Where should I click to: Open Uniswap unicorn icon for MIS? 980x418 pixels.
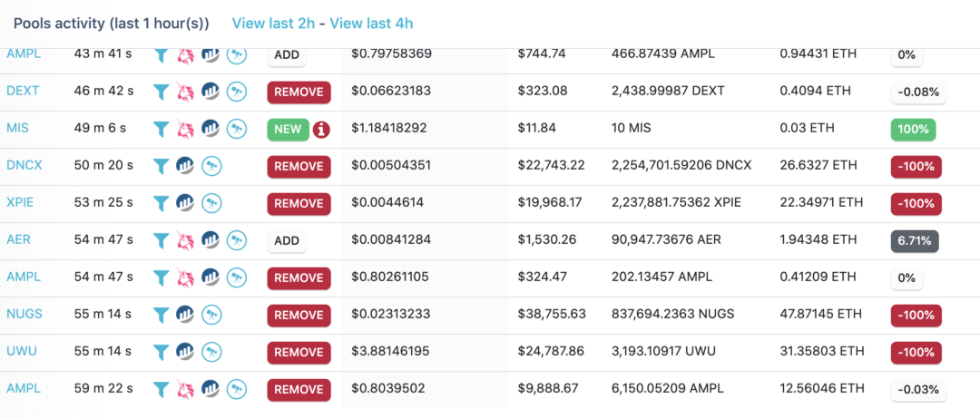(185, 129)
